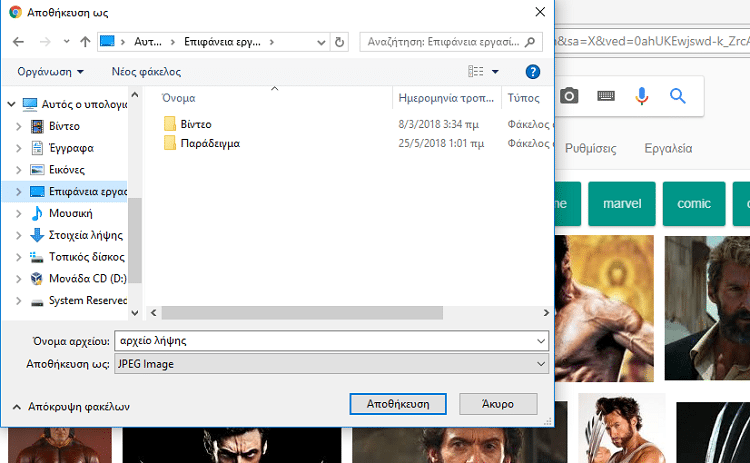Click the tree scrollbar down arrow

tap(135, 313)
